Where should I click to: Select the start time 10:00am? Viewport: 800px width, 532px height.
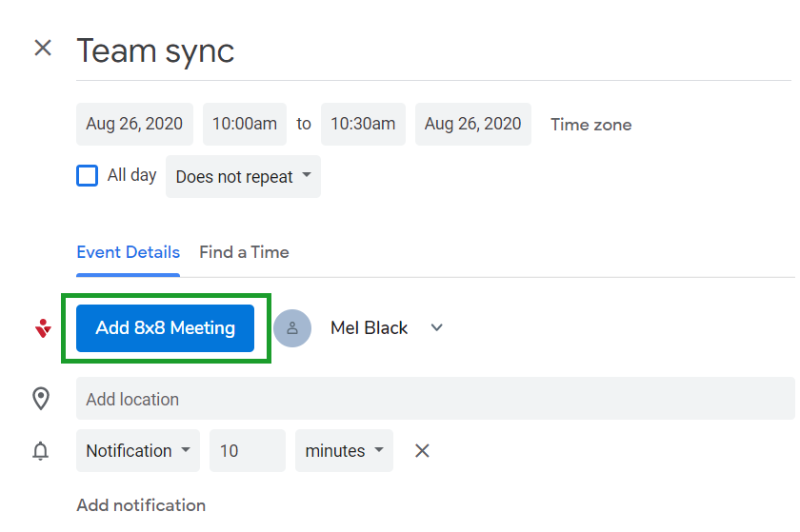245,124
